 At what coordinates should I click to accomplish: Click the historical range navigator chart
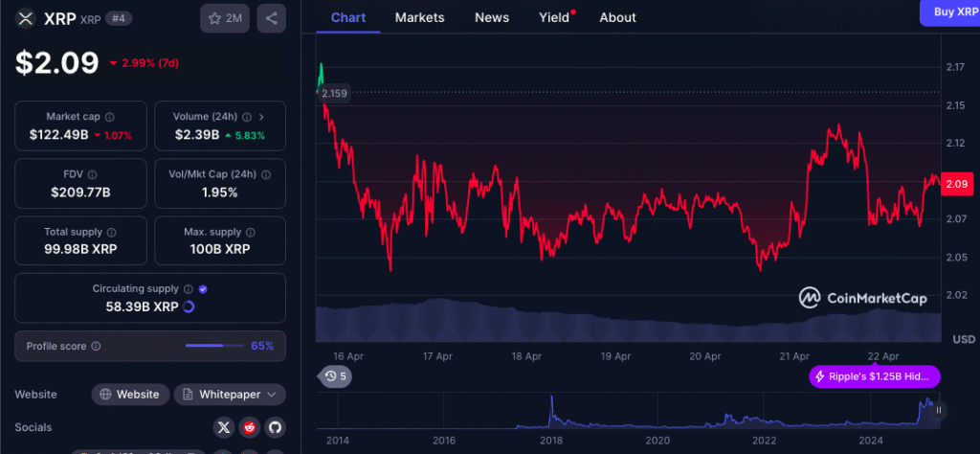[x=628, y=411]
